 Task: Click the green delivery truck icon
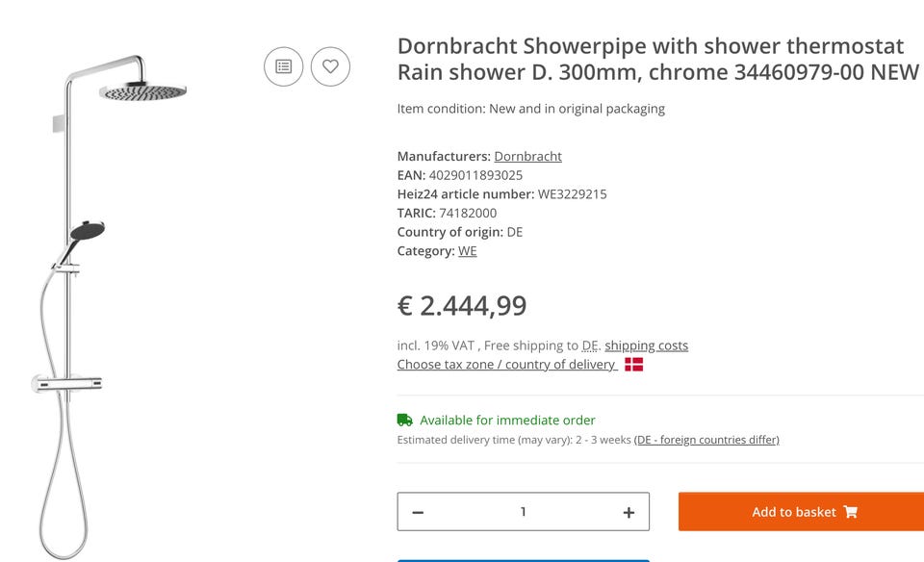[x=405, y=421]
